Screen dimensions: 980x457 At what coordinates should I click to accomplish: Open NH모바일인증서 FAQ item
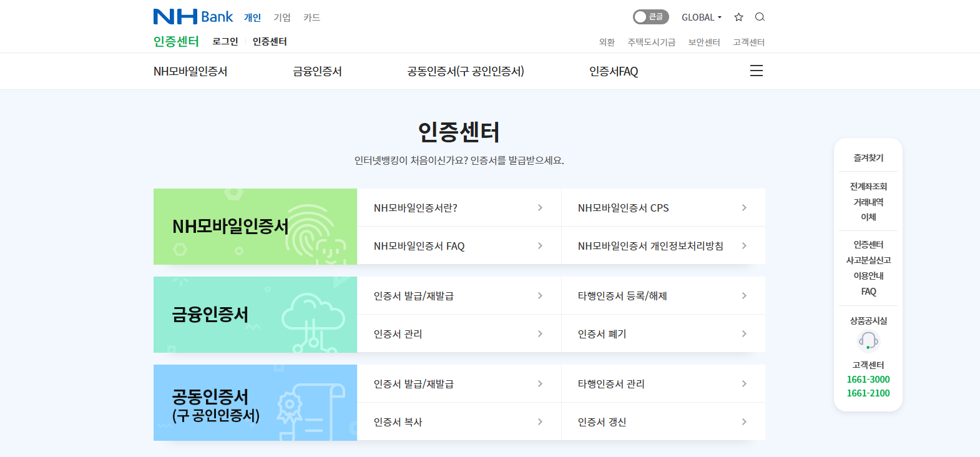pyautogui.click(x=459, y=246)
